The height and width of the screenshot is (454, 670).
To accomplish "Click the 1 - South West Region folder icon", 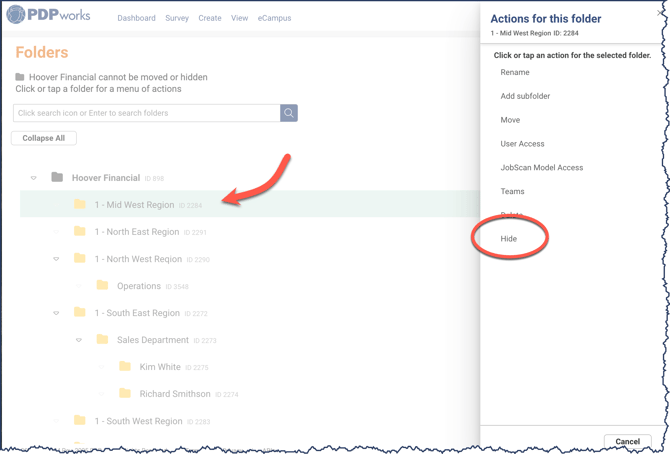I will pyautogui.click(x=80, y=420).
